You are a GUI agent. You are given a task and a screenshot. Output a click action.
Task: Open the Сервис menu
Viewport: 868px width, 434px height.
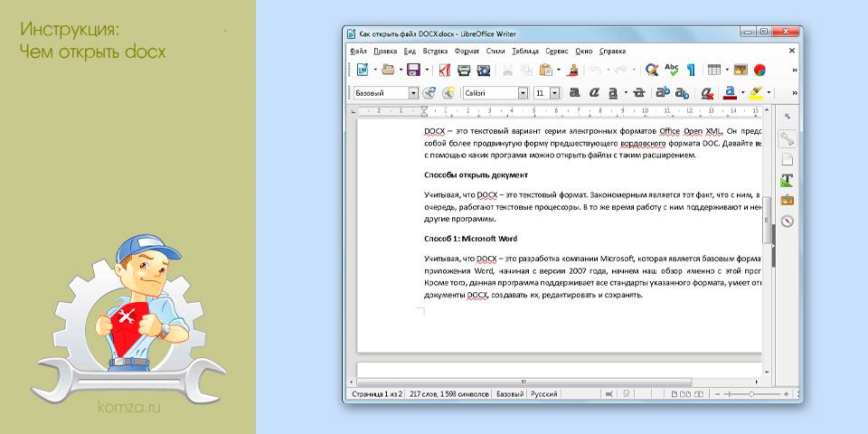click(557, 51)
